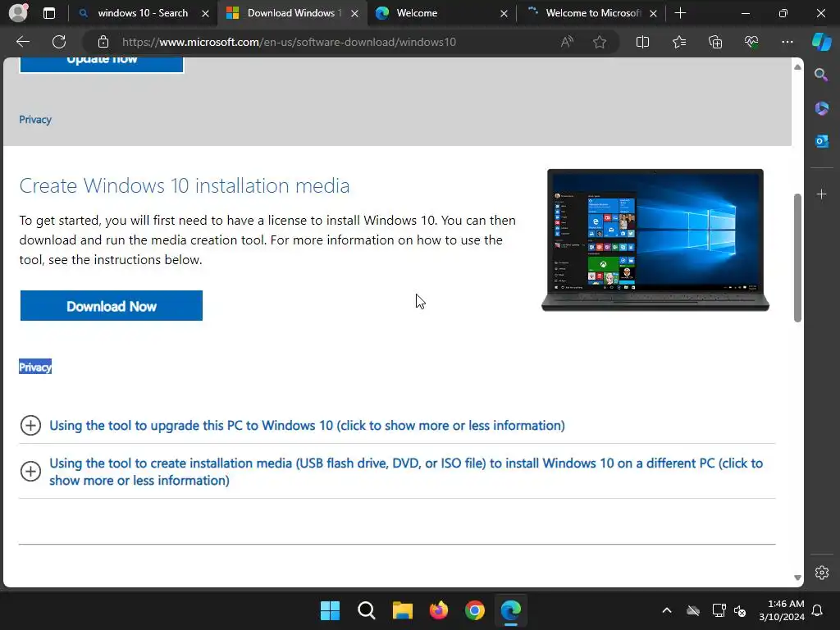Show hidden system tray icons
Viewport: 840px width, 630px height.
tap(666, 610)
